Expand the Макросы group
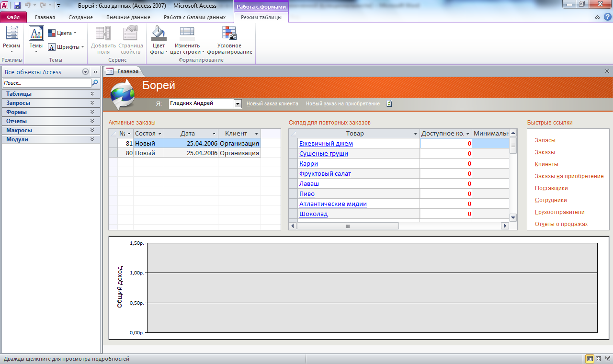The width and height of the screenshot is (613, 364). tap(51, 130)
